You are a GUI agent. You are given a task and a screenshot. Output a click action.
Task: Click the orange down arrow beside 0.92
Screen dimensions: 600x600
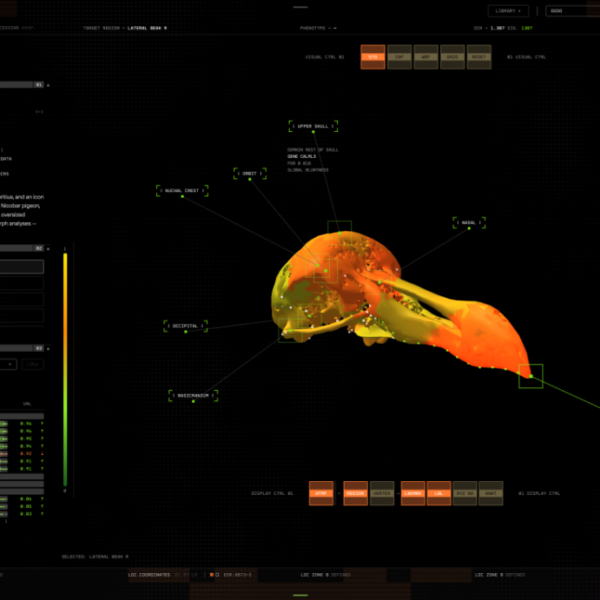[x=42, y=454]
